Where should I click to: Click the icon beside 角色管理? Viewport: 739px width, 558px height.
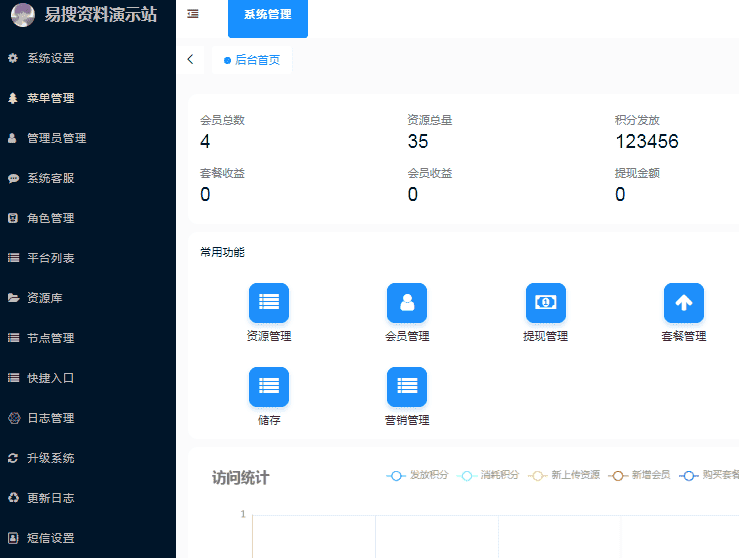coord(13,218)
